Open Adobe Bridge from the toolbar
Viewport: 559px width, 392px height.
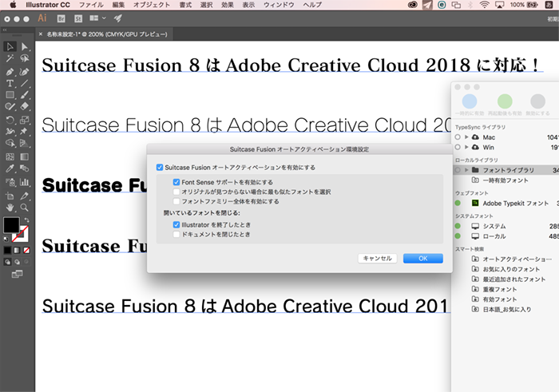tap(61, 18)
